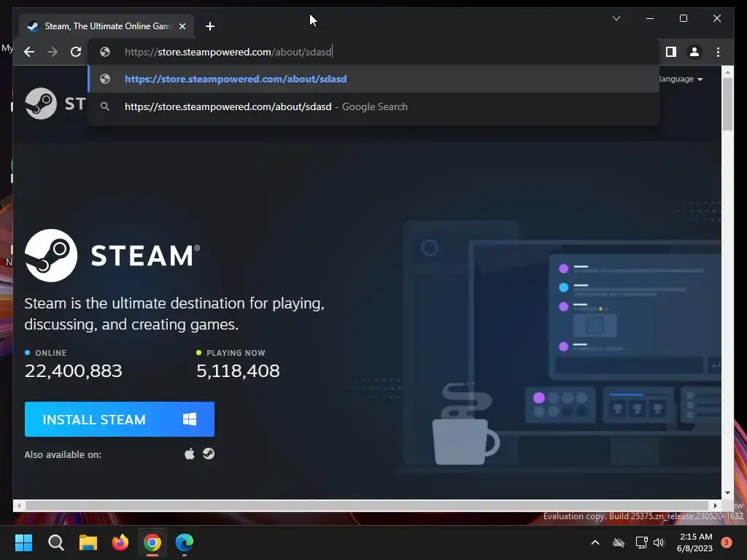This screenshot has height=560, width=747.
Task: Click the scroll up arrow of vertical scrollbar
Action: point(727,72)
